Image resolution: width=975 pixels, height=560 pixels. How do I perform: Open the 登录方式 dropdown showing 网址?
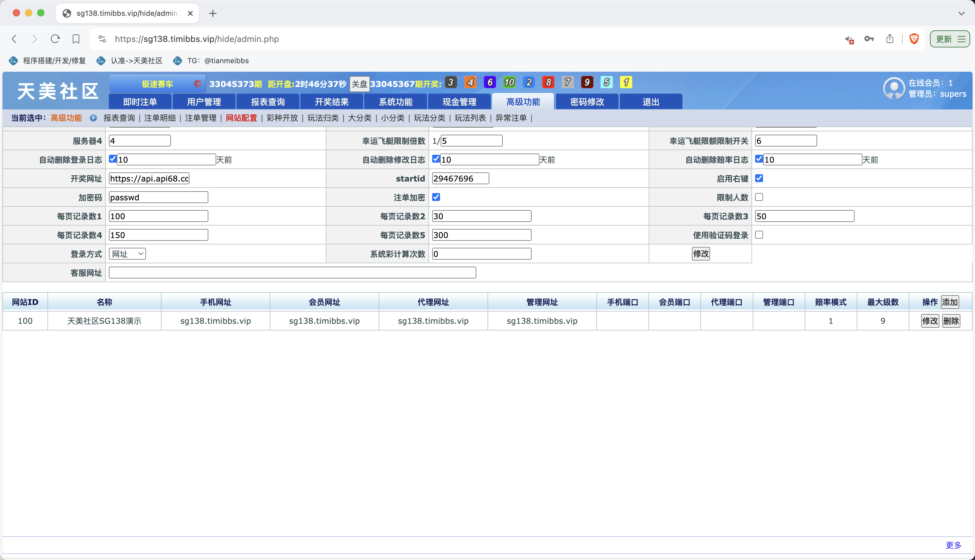(127, 254)
